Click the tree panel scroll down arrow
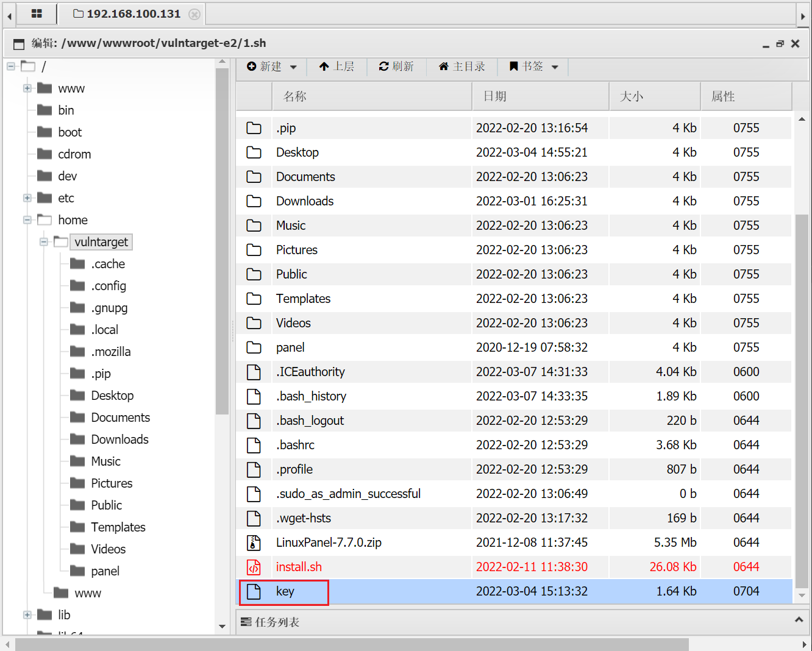812x651 pixels. point(222,627)
